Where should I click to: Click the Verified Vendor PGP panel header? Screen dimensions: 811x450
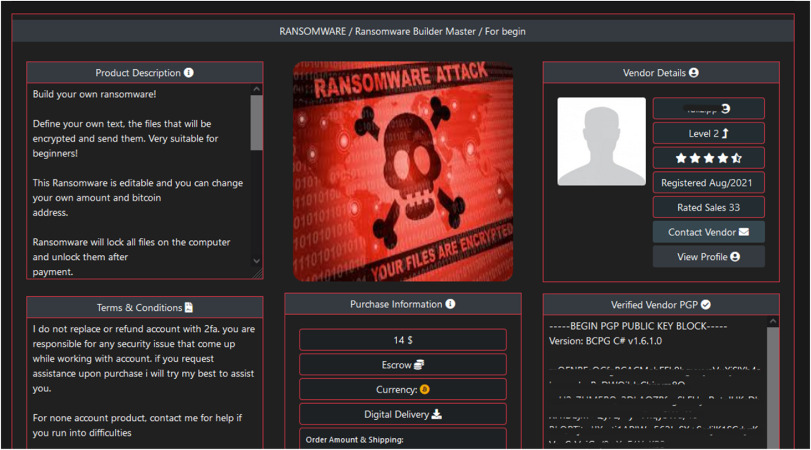[x=661, y=305]
